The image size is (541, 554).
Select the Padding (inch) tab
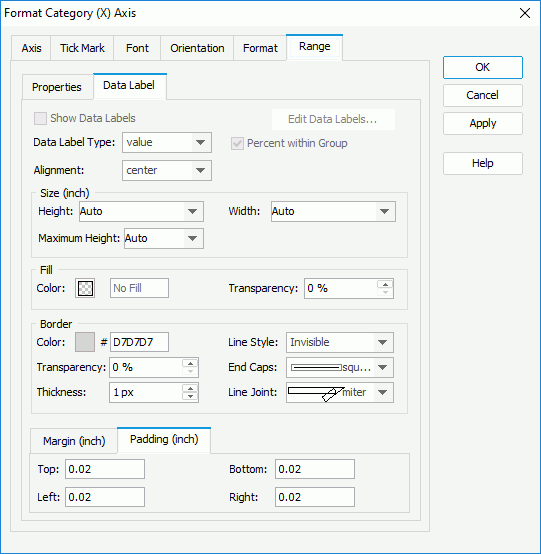click(164, 440)
